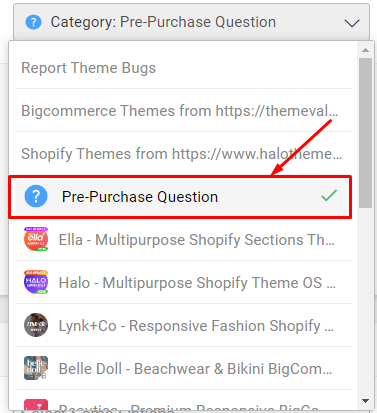The height and width of the screenshot is (413, 377).
Task: Click the Lynk+Co round logo icon
Action: pyautogui.click(x=36, y=325)
